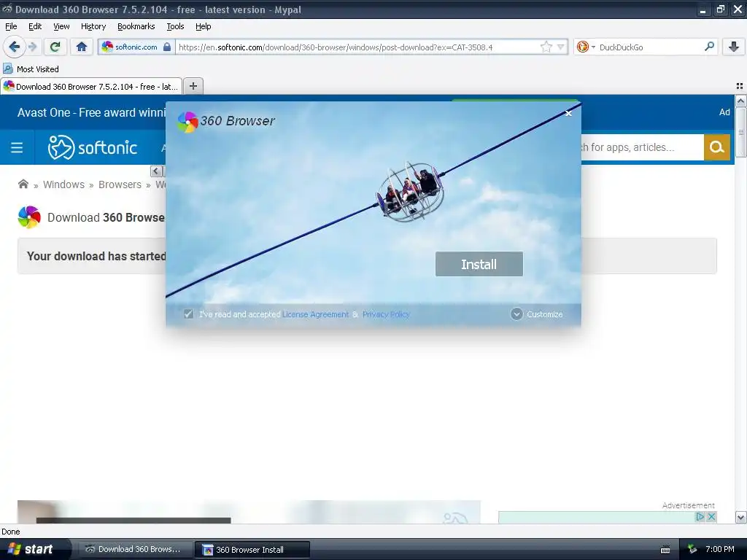Open the Most Visited bookmarks folder
The width and height of the screenshot is (747, 560).
pos(31,69)
